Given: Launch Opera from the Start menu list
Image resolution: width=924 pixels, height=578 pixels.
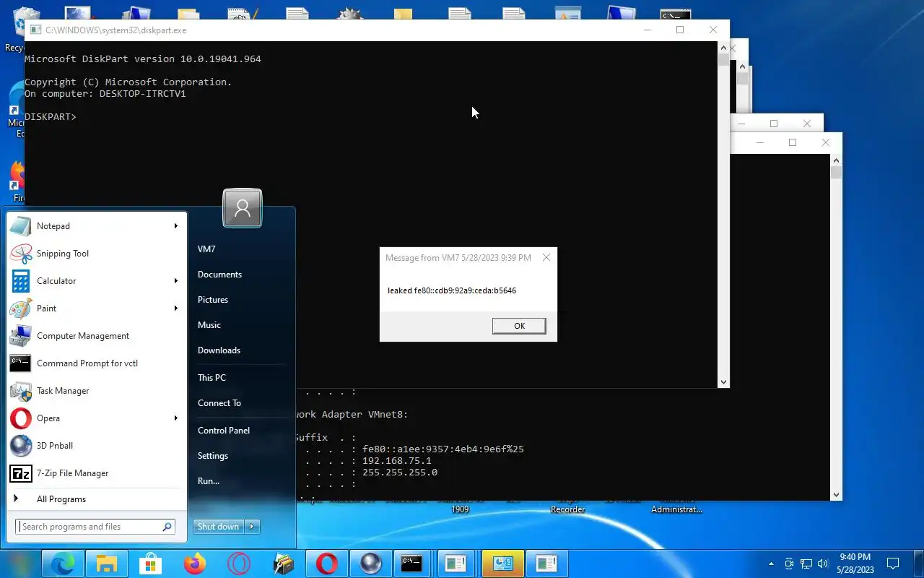Looking at the screenshot, I should tap(96, 418).
